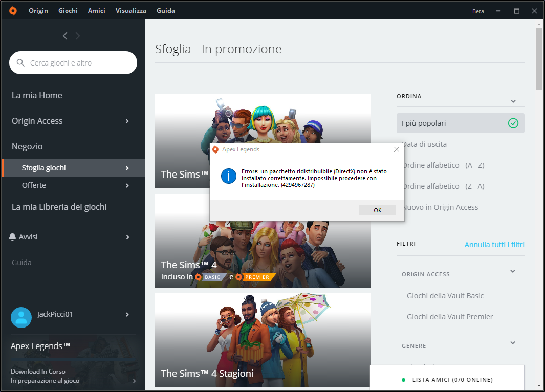Open Negozio section
The height and width of the screenshot is (392, 545).
coord(27,146)
